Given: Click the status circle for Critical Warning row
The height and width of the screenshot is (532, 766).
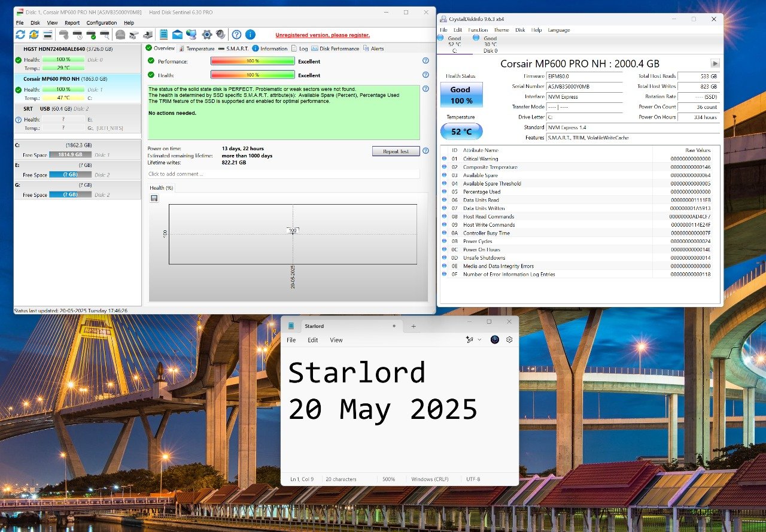Looking at the screenshot, I should (x=444, y=159).
